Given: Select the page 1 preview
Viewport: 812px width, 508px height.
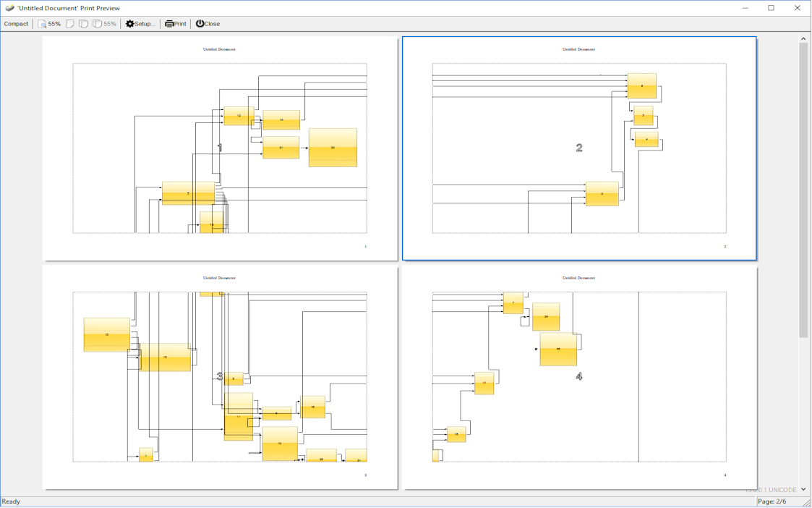Looking at the screenshot, I should 220,148.
